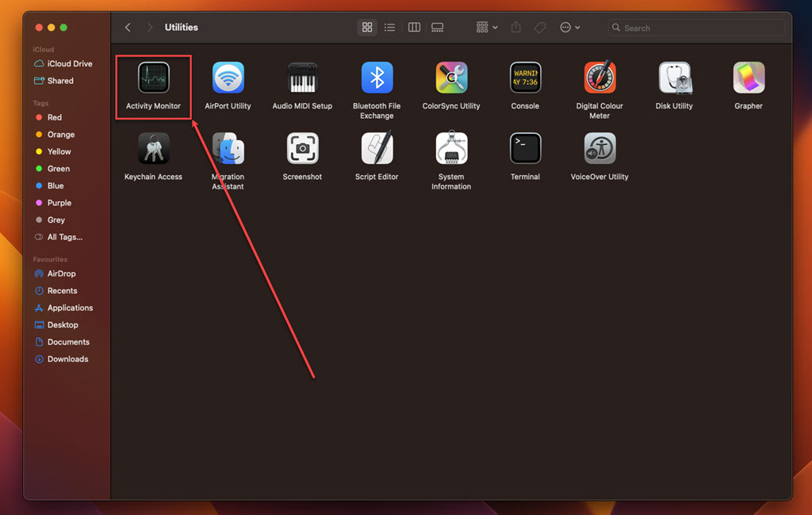Viewport: 812px width, 515px height.
Task: Filter by the Yellow tag
Action: click(x=53, y=151)
